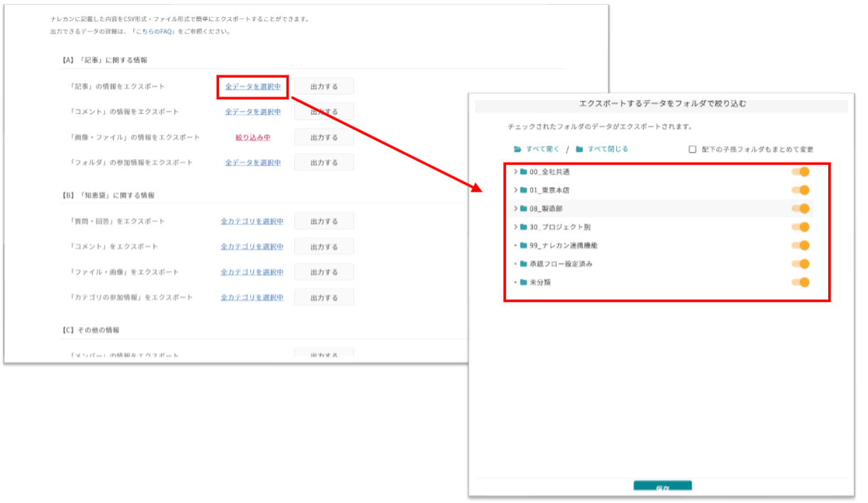Click the dialog title エクスポートするデータをフォルダで絞り込む

pos(663,104)
